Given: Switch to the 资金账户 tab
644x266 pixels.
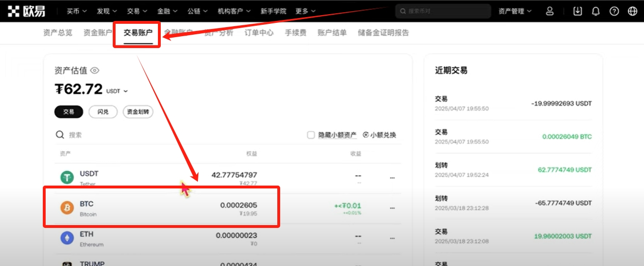Looking at the screenshot, I should (98, 33).
